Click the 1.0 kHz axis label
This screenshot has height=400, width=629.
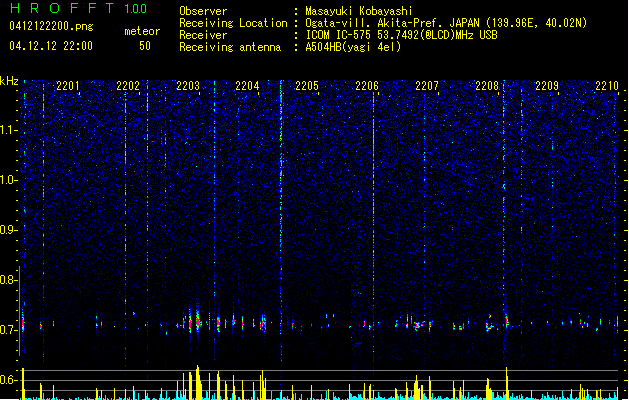click(8, 180)
